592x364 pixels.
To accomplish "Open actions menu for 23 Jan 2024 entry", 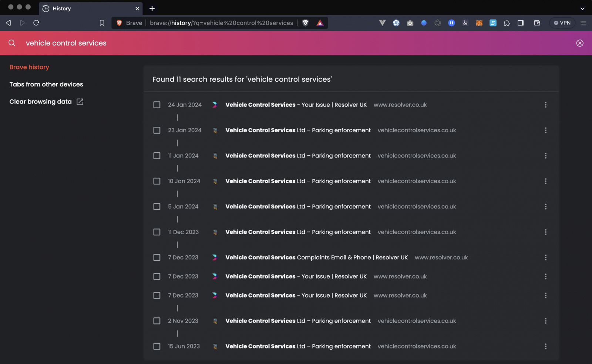I will 545,130.
